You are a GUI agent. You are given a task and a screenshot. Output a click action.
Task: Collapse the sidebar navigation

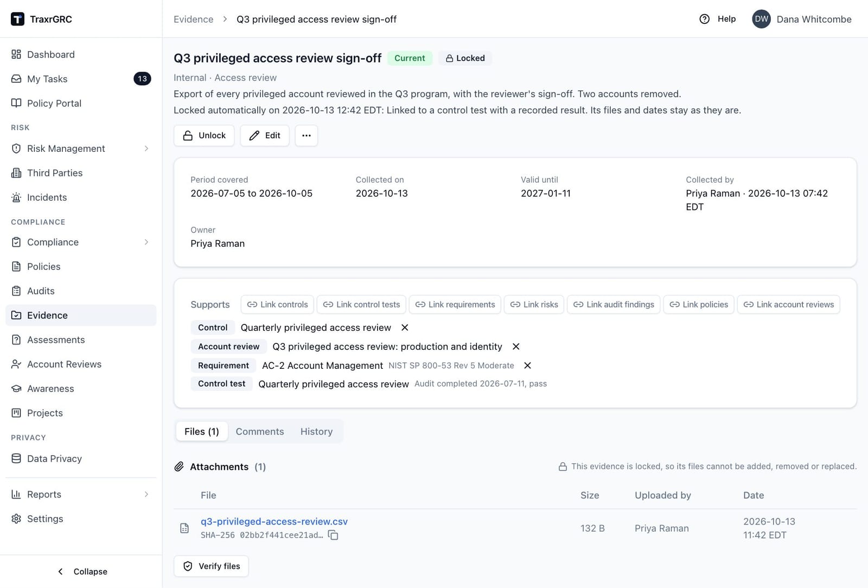tap(82, 571)
